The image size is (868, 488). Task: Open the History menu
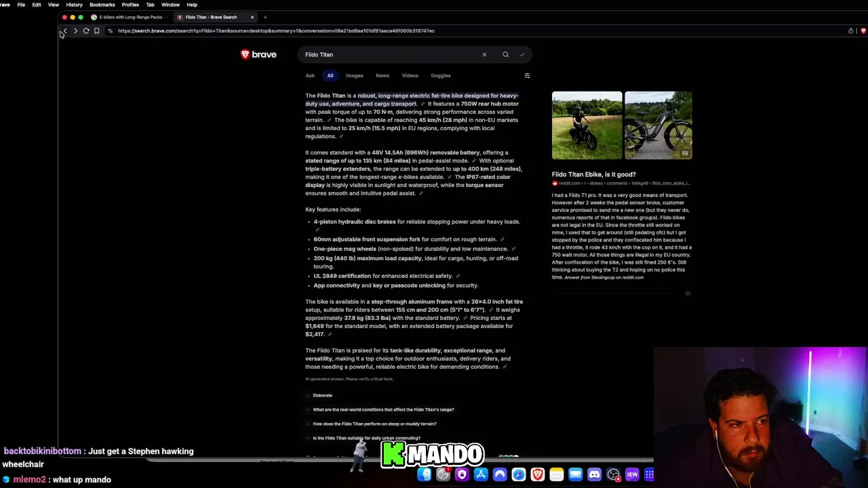(74, 5)
